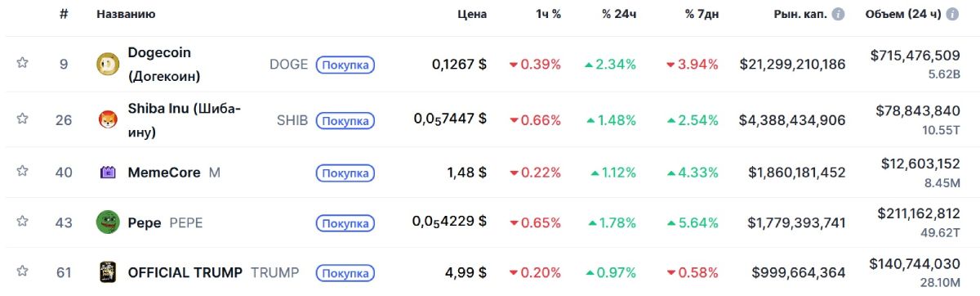Image resolution: width=980 pixels, height=296 pixels.
Task: Toggle the watchlist star for Pepe
Action: (22, 222)
